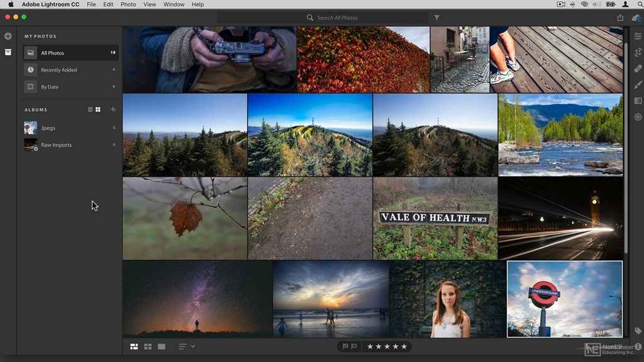Viewport: 644px width, 362px height.
Task: Create a new album with plus button
Action: pyautogui.click(x=113, y=109)
